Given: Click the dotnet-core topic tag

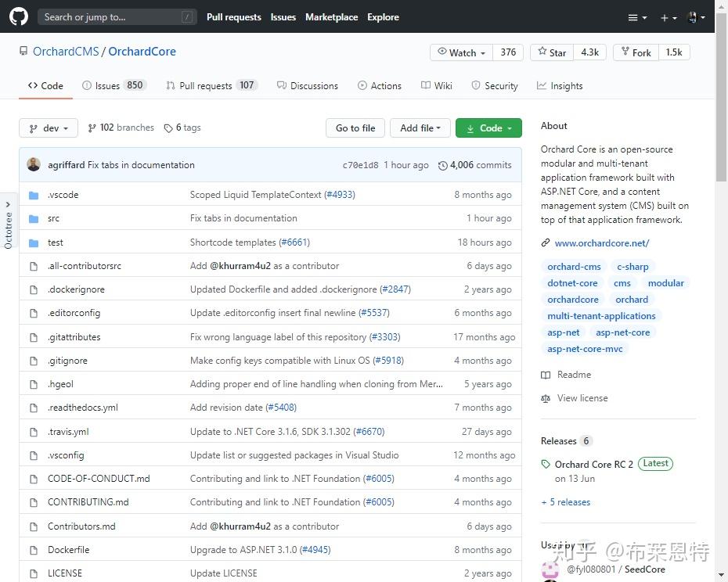Looking at the screenshot, I should [x=572, y=282].
